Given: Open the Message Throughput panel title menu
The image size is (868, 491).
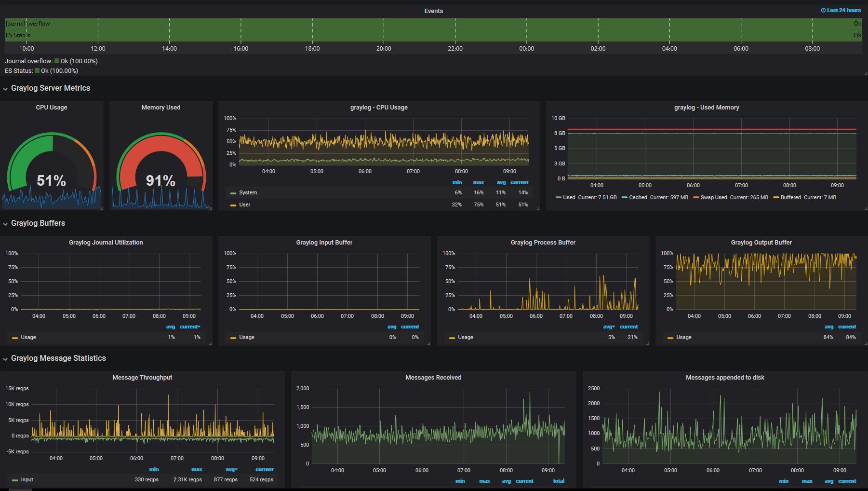Looking at the screenshot, I should click(142, 378).
